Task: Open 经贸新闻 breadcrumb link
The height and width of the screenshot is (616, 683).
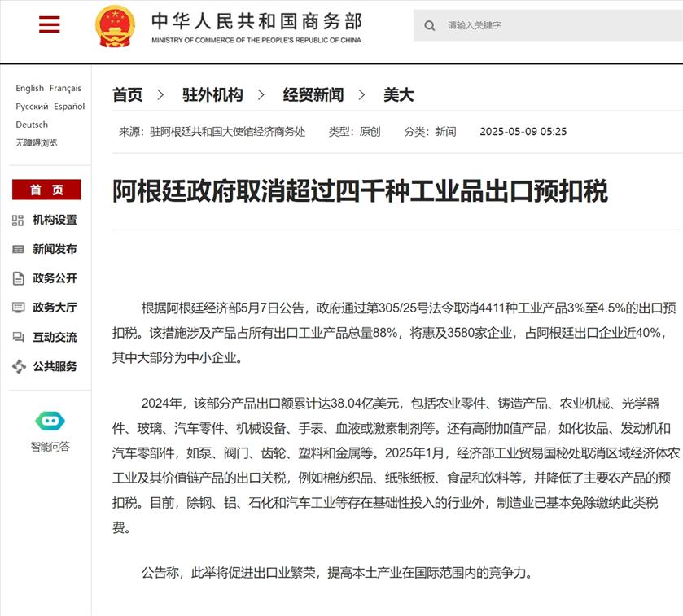Action: 313,95
